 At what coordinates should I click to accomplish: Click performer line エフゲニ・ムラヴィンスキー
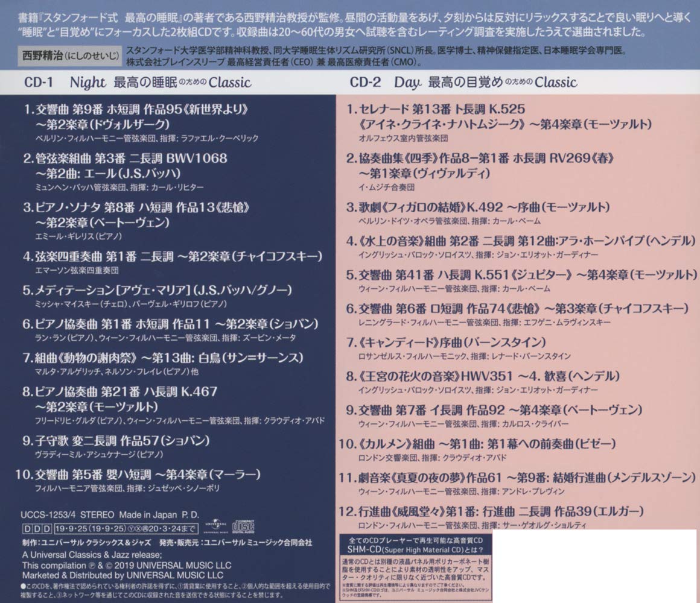pos(485,323)
